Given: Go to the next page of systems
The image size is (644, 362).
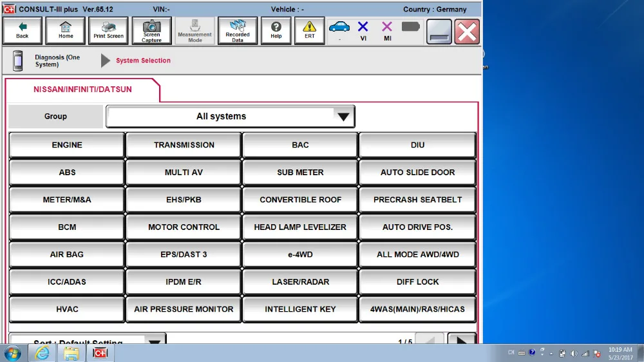Looking at the screenshot, I should [x=461, y=339].
